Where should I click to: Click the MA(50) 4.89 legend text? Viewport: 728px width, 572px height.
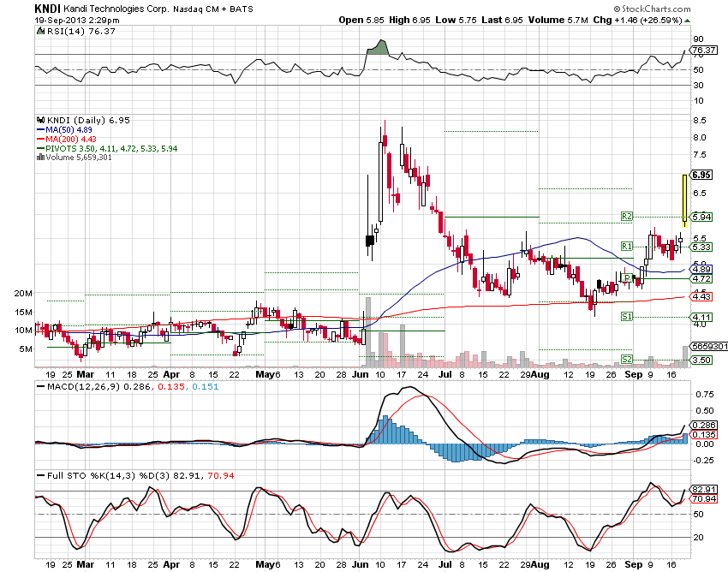tap(69, 130)
